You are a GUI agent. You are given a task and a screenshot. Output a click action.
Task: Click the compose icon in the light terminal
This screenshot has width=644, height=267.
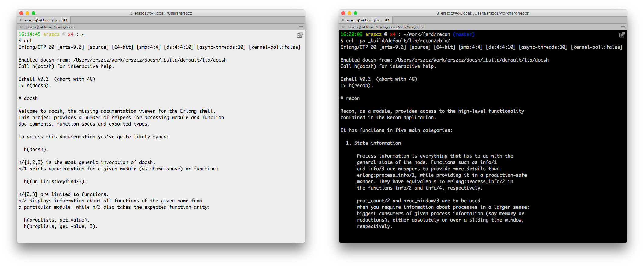point(300,35)
